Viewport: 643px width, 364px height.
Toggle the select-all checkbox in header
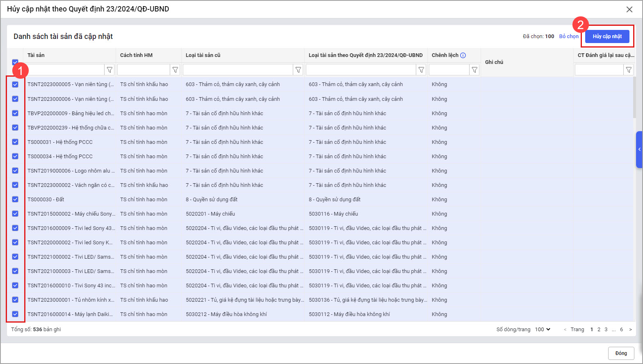click(x=15, y=62)
